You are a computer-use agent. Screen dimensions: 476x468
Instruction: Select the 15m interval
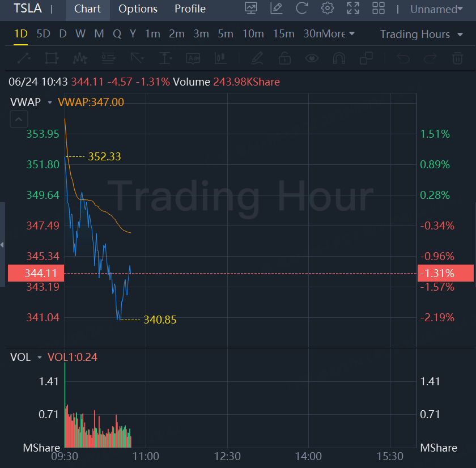[x=283, y=33]
